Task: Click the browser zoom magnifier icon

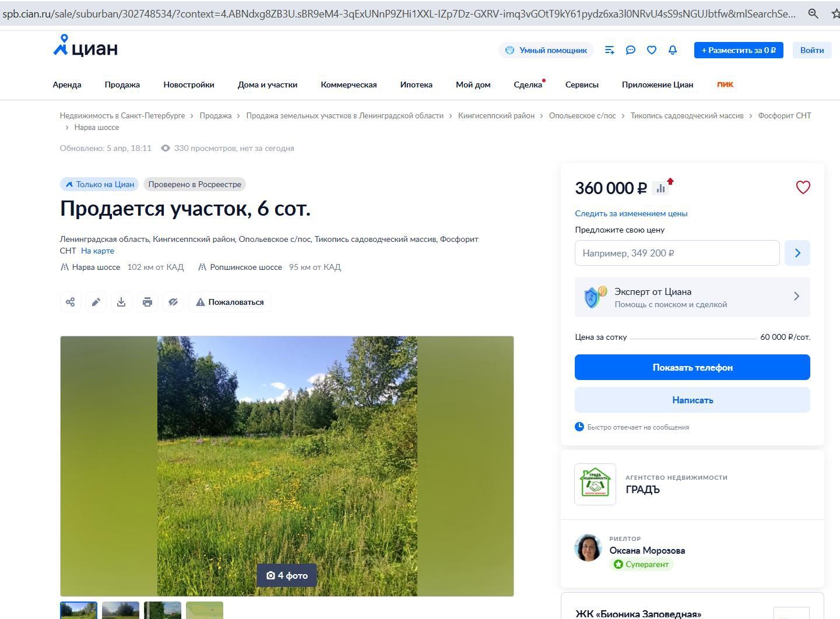Action: click(x=813, y=13)
